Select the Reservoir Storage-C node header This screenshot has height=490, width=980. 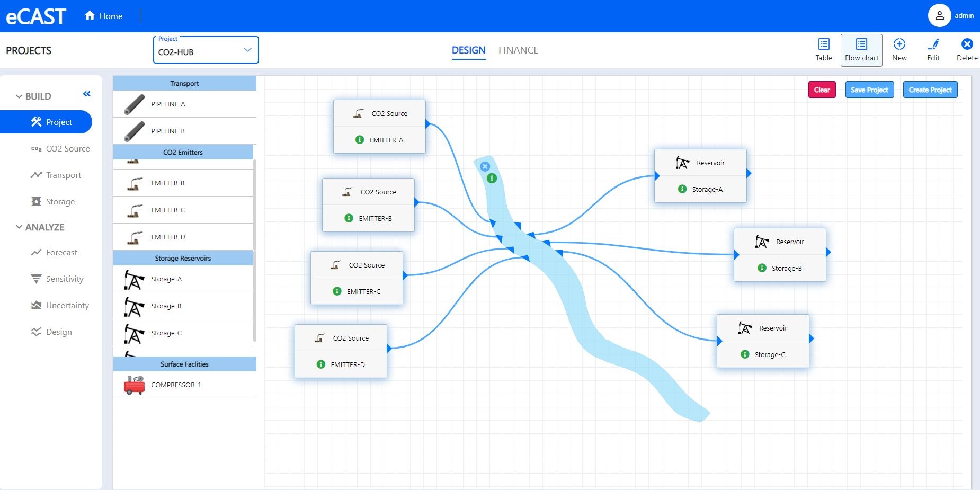763,328
